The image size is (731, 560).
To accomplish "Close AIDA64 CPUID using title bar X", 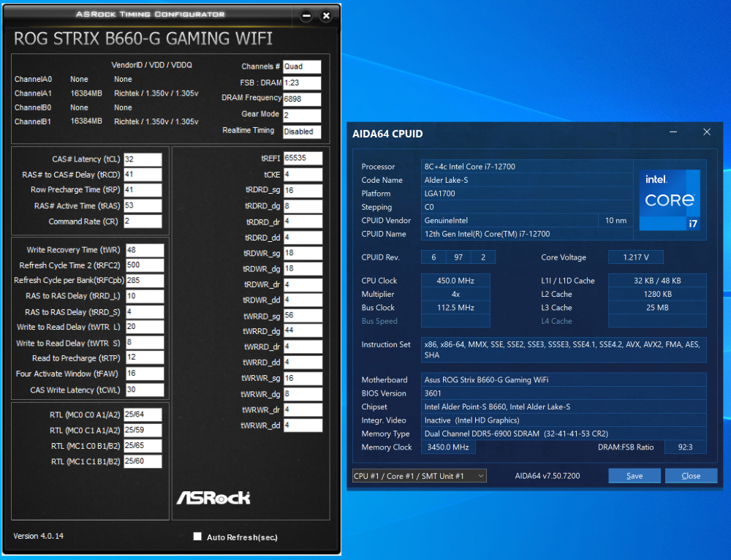I will (x=706, y=132).
